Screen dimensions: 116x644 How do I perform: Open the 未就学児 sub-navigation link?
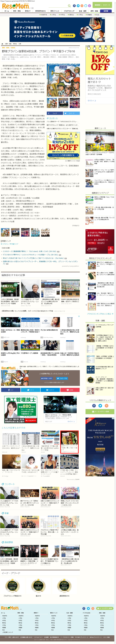tap(43, 15)
